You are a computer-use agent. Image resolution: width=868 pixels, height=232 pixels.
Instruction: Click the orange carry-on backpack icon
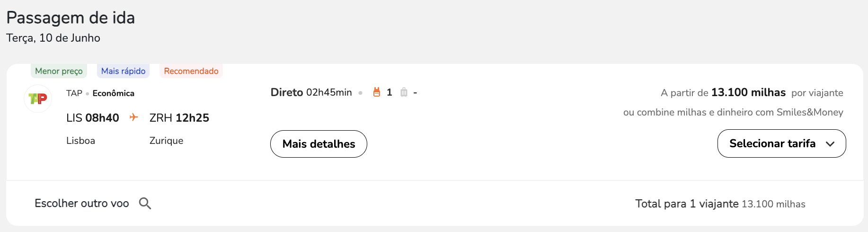click(377, 92)
